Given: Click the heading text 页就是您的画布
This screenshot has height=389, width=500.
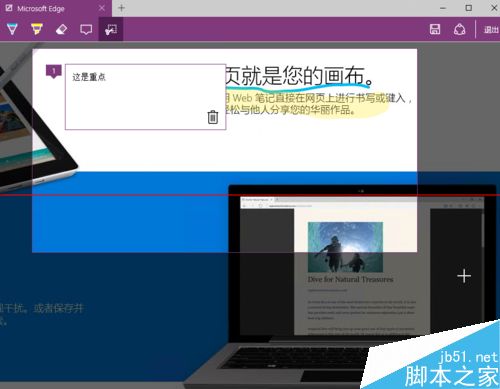Looking at the screenshot, I should (299, 76).
